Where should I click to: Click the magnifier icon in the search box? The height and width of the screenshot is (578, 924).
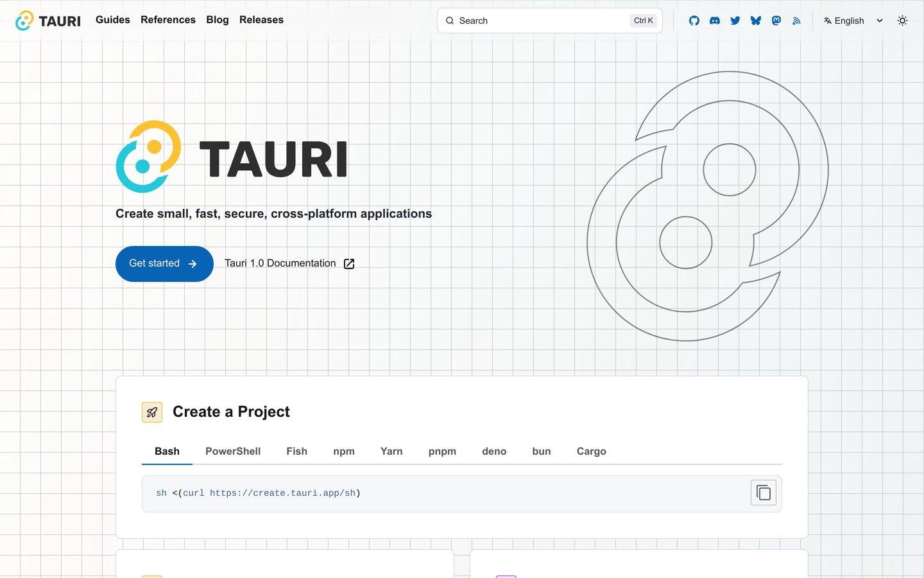tap(450, 21)
